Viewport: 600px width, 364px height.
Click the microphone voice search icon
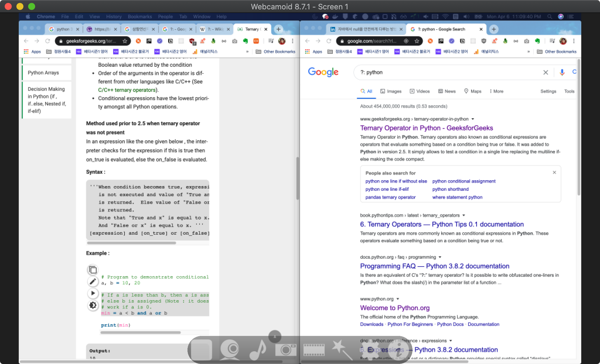(x=562, y=72)
